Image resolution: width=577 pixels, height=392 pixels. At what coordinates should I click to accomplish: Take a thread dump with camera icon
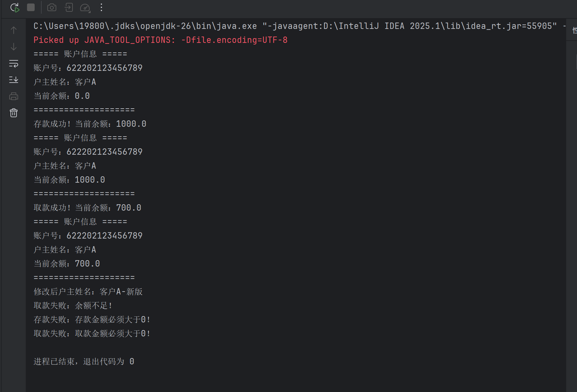52,8
